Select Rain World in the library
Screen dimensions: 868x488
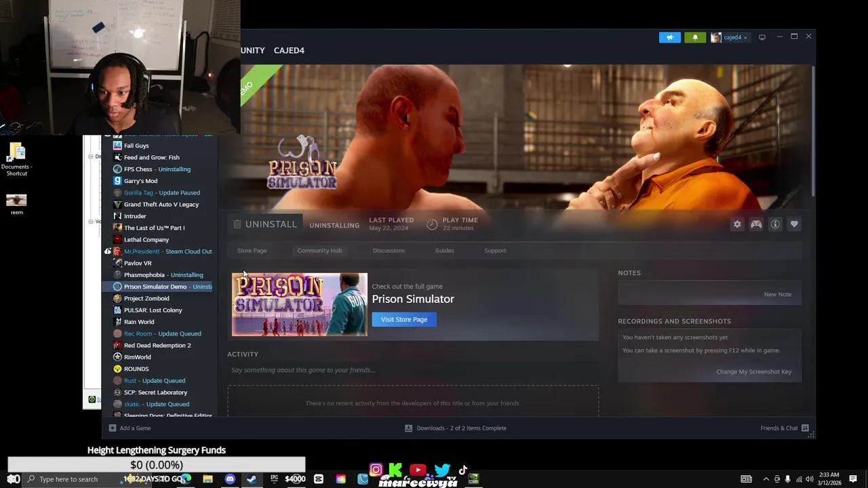click(x=139, y=322)
